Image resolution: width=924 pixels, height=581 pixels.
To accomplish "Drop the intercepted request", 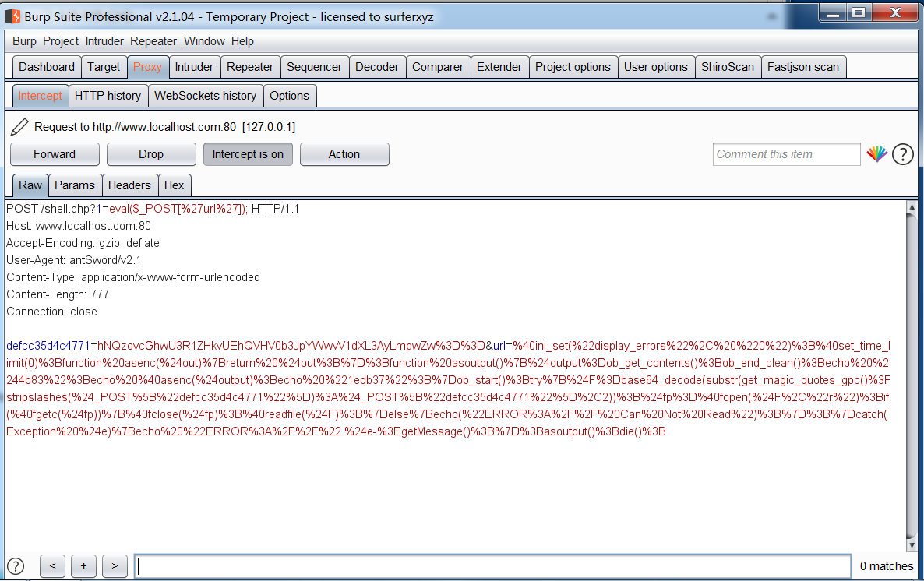I will click(151, 154).
